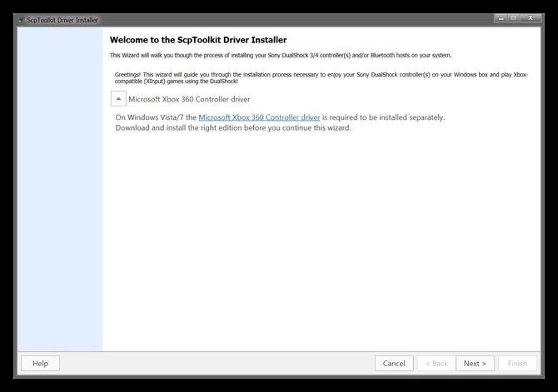Click the Next button
This screenshot has width=558, height=392.
point(475,363)
